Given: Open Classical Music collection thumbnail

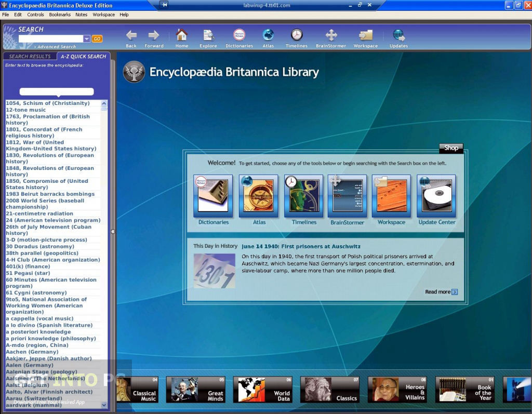Looking at the screenshot, I should (138, 389).
